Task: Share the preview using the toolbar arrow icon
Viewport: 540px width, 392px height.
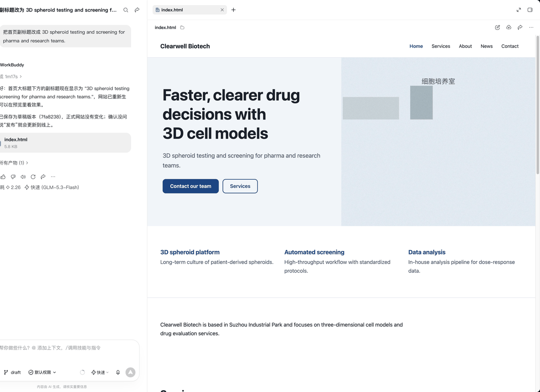Action: [x=520, y=27]
